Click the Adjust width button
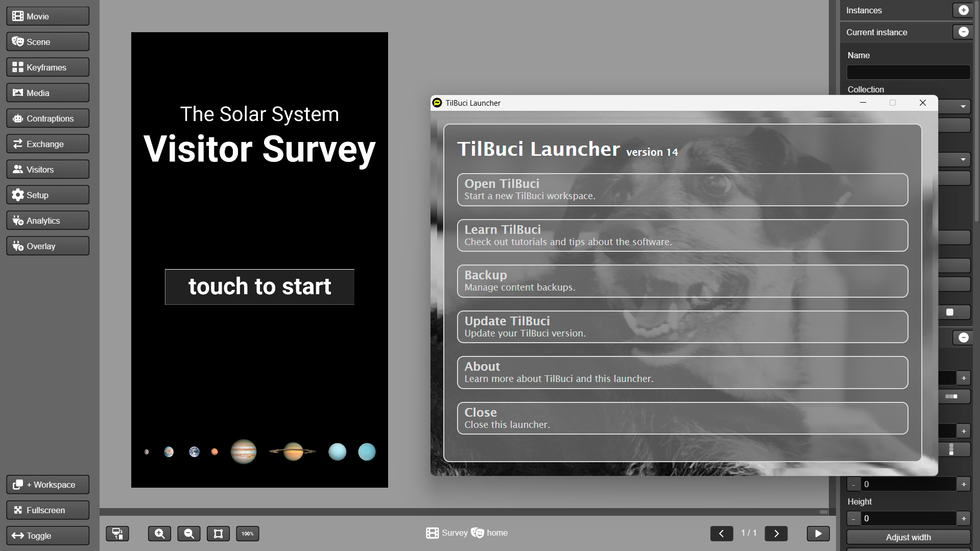The width and height of the screenshot is (980, 551). click(909, 537)
